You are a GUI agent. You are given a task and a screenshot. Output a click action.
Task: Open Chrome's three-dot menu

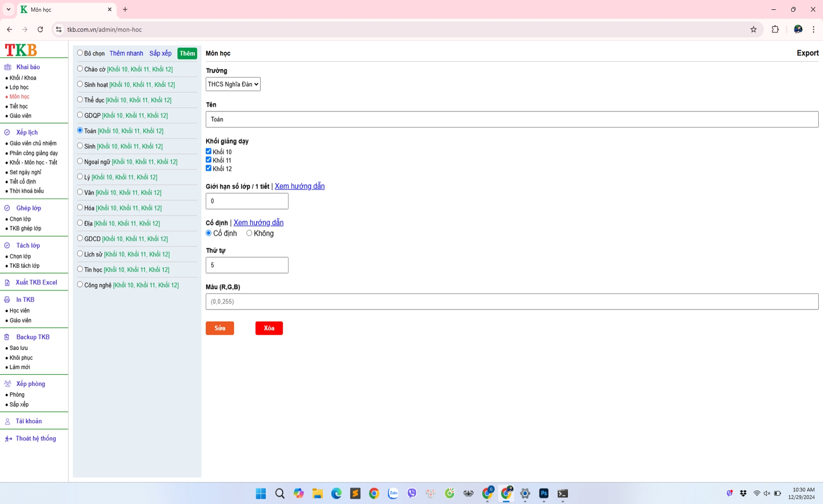(813, 29)
